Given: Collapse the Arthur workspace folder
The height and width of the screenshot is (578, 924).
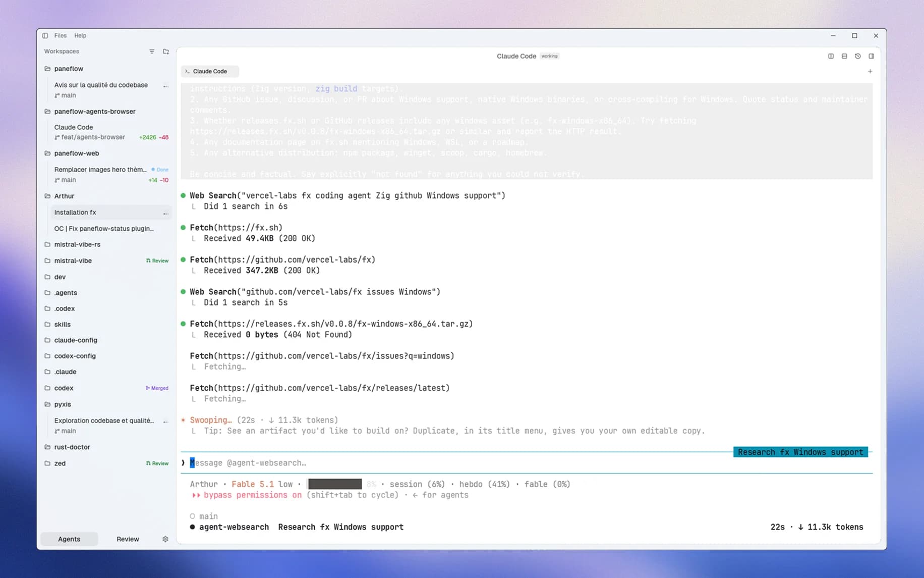Looking at the screenshot, I should click(x=47, y=196).
